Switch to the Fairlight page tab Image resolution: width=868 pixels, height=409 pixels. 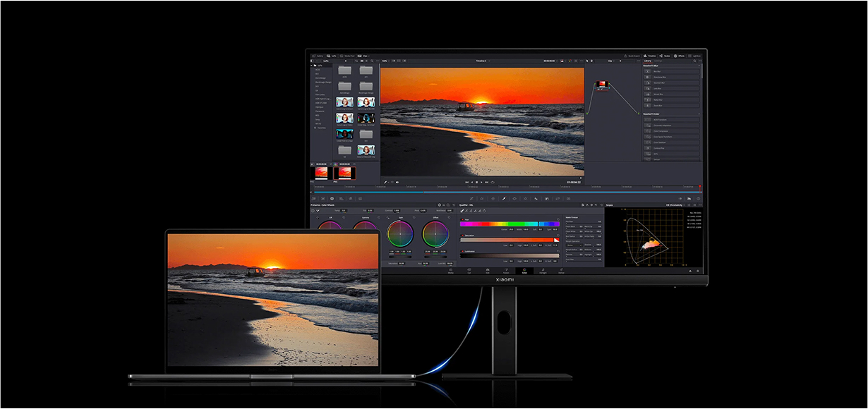point(543,270)
